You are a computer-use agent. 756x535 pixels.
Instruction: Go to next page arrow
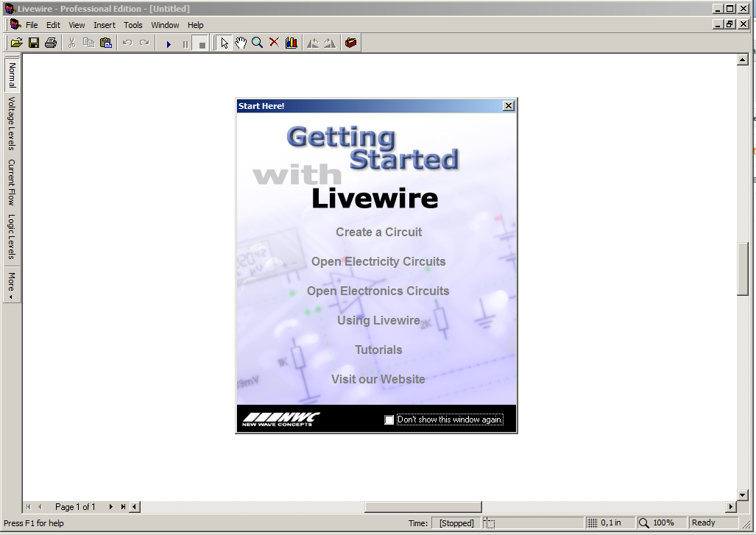[111, 506]
